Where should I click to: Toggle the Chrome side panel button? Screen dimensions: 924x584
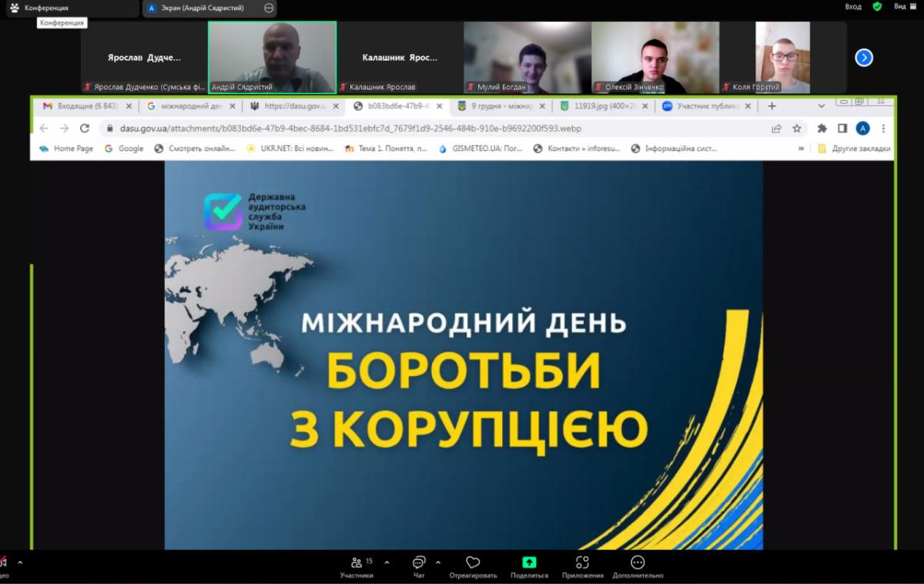(x=842, y=129)
